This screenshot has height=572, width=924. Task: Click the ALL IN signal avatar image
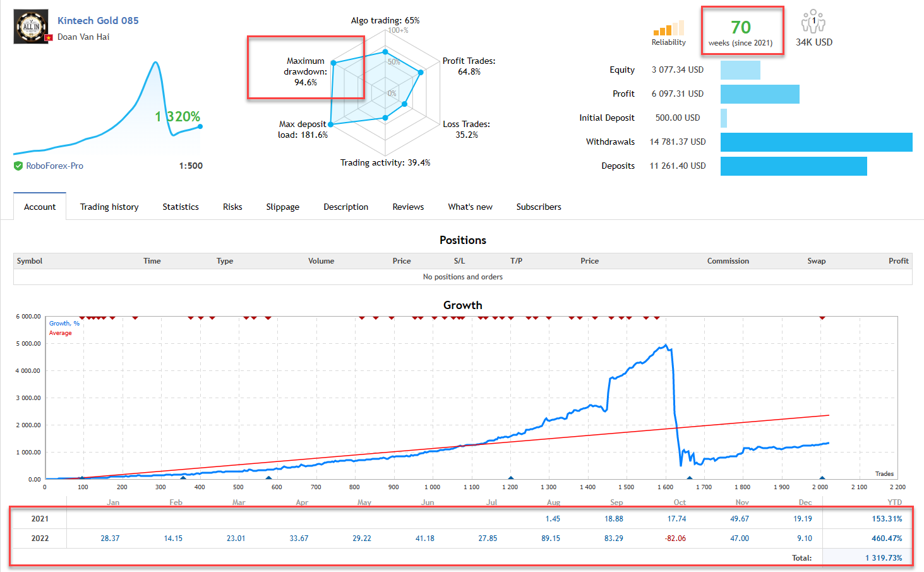[x=31, y=27]
